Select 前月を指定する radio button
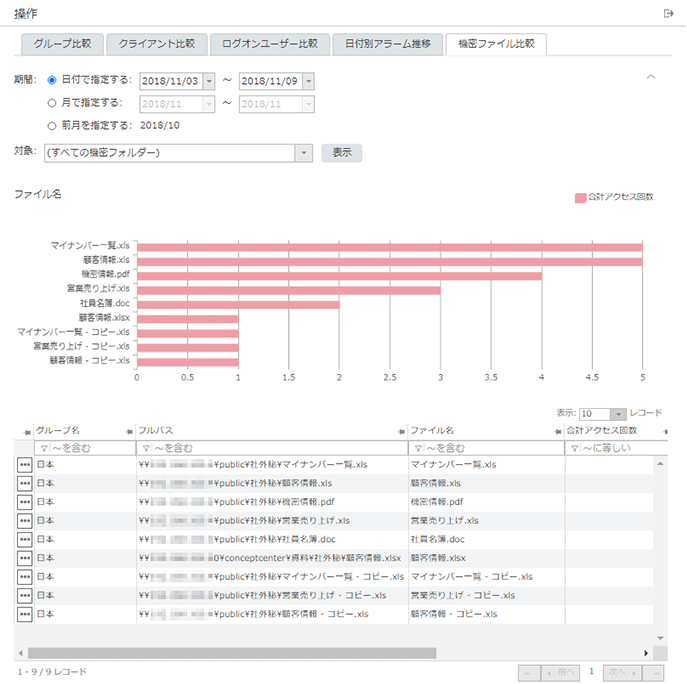The image size is (687, 684). 52,125
